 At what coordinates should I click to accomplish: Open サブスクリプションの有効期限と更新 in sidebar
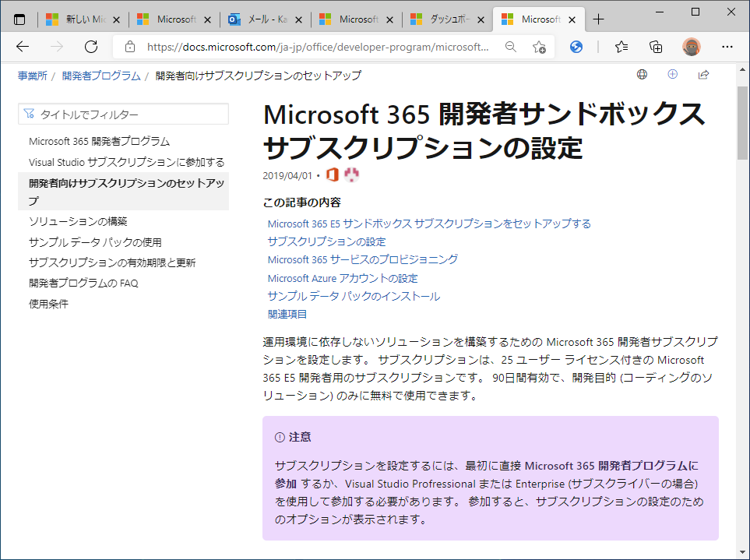[x=112, y=262]
